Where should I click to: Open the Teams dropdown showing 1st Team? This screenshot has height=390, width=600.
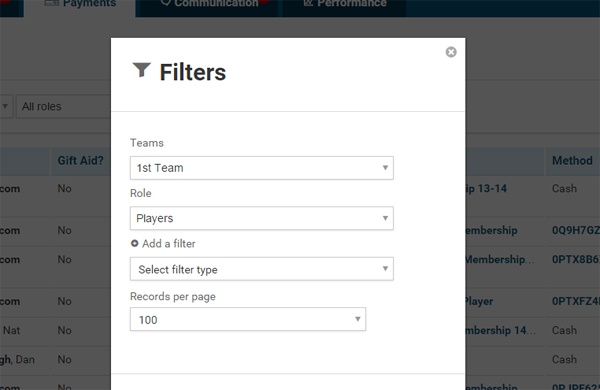coord(262,168)
